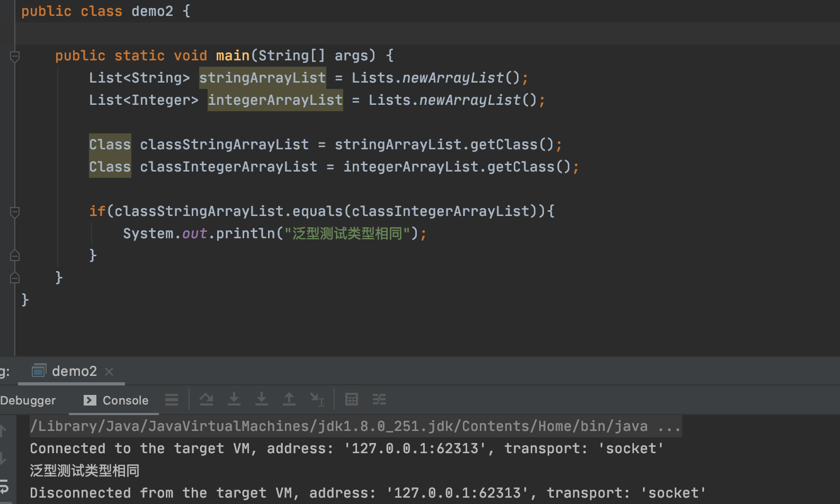
Task: Switch to the Debugger tab
Action: 28,401
